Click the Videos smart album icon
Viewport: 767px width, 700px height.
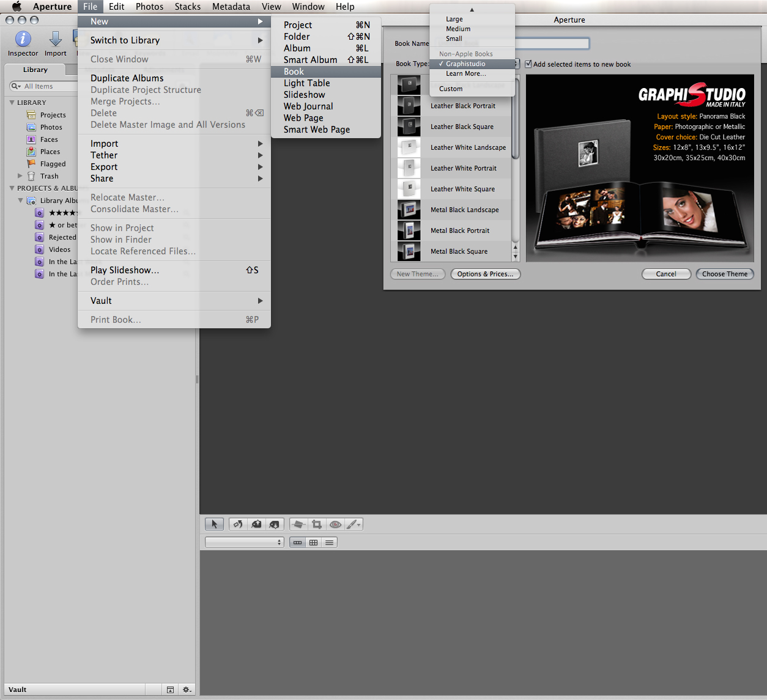[39, 249]
